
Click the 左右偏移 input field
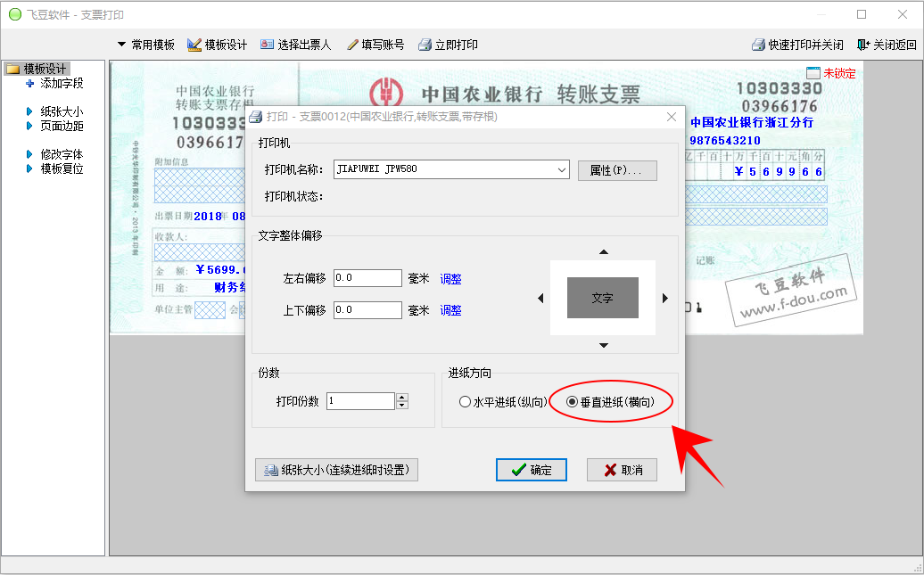pos(367,278)
